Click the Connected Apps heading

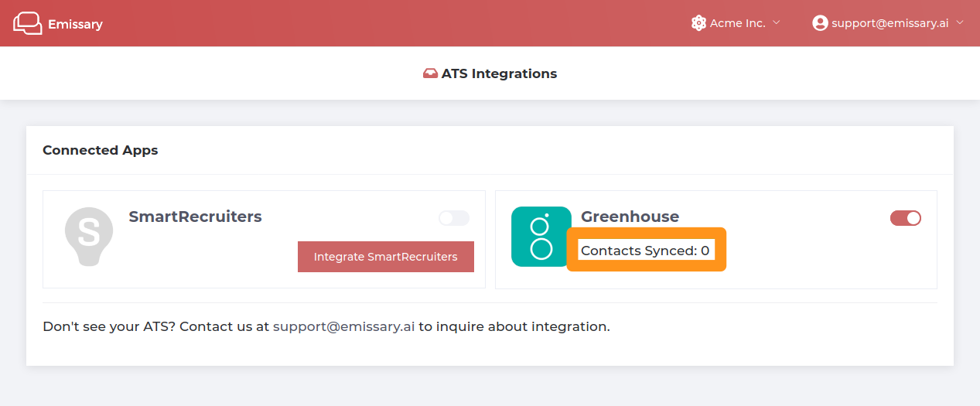101,150
